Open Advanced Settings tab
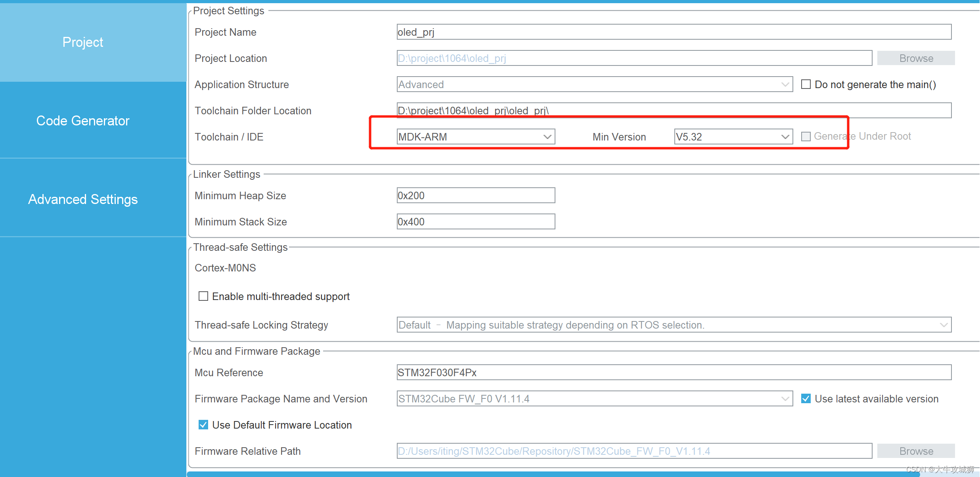Screen dimensions: 980x477 tap(82, 199)
